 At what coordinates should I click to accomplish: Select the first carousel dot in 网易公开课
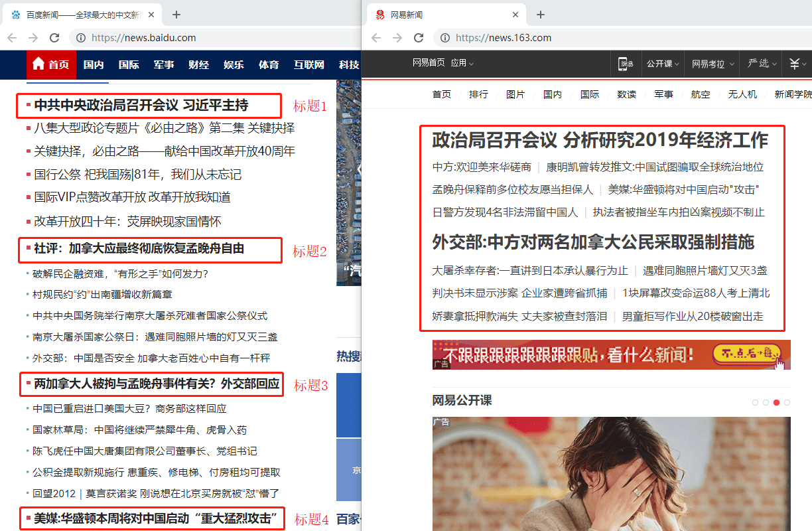(x=755, y=402)
